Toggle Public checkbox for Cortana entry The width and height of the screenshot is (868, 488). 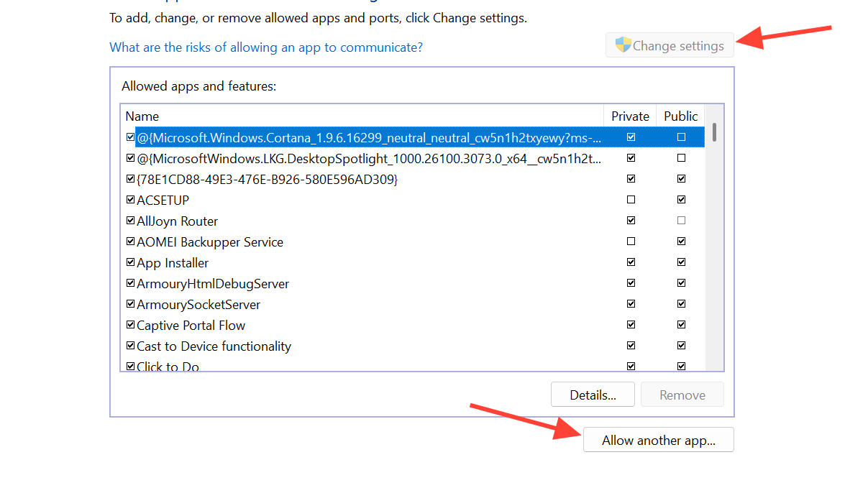click(681, 137)
